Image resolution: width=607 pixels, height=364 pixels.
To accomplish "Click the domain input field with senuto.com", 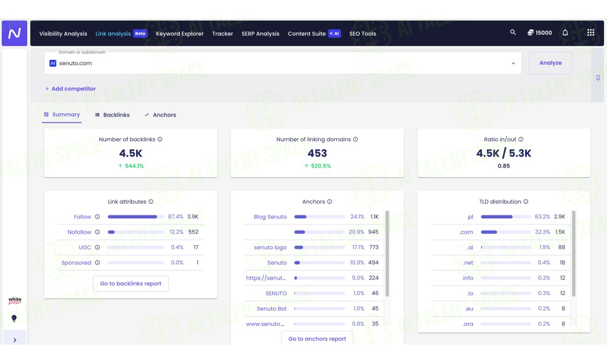I will point(283,63).
